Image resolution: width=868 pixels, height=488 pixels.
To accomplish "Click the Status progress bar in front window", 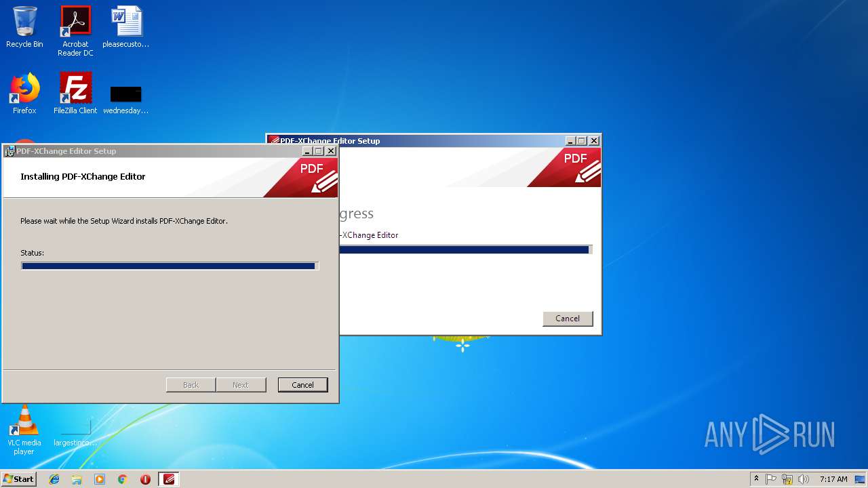I will pyautogui.click(x=170, y=266).
